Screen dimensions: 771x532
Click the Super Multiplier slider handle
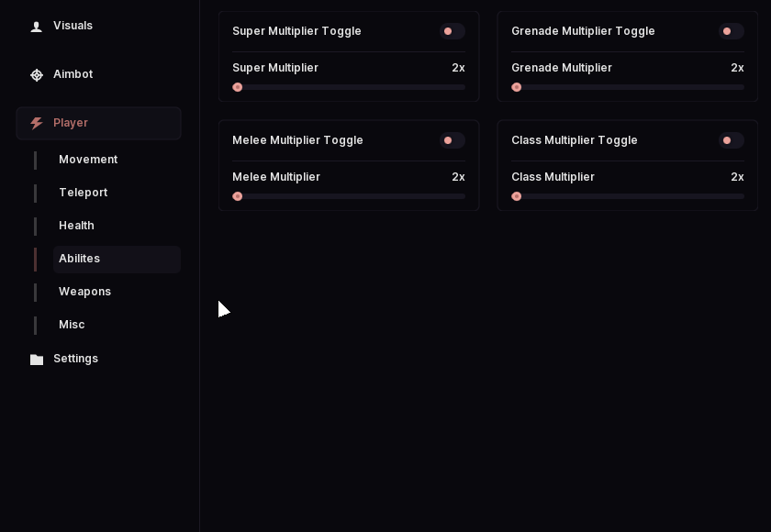[x=238, y=87]
